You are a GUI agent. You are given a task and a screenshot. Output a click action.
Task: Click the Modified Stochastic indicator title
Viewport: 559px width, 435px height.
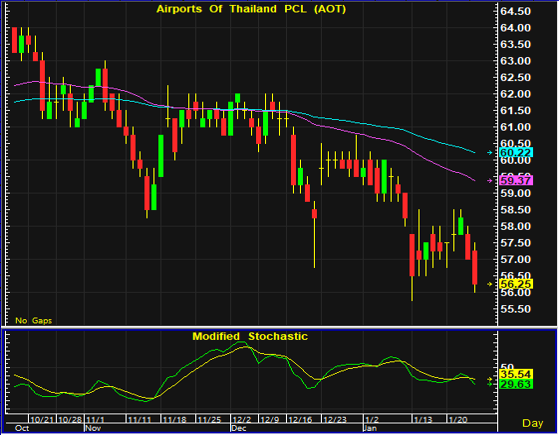[x=250, y=336]
